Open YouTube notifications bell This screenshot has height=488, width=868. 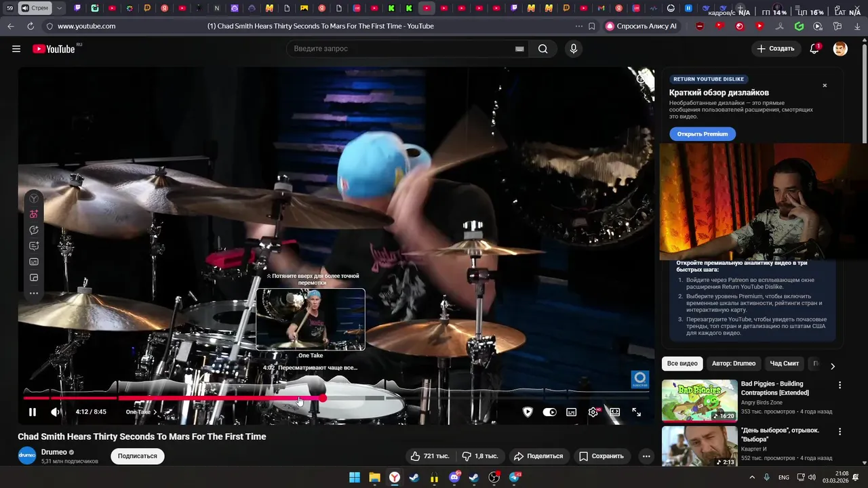815,49
